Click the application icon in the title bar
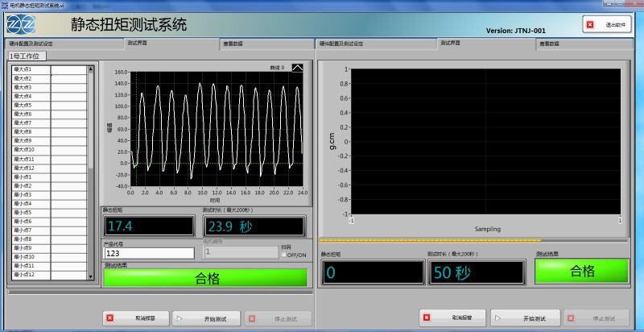644x332 pixels. pyautogui.click(x=5, y=5)
